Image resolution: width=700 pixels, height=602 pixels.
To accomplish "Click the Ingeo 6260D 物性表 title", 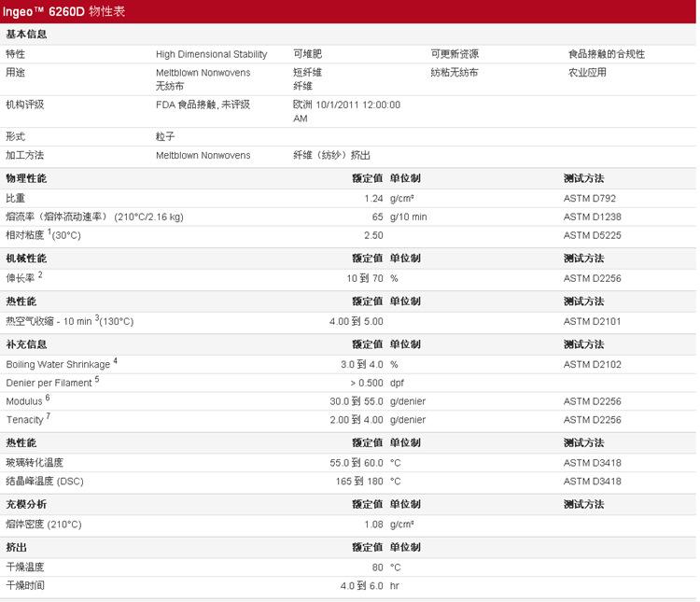I will 63,11.
